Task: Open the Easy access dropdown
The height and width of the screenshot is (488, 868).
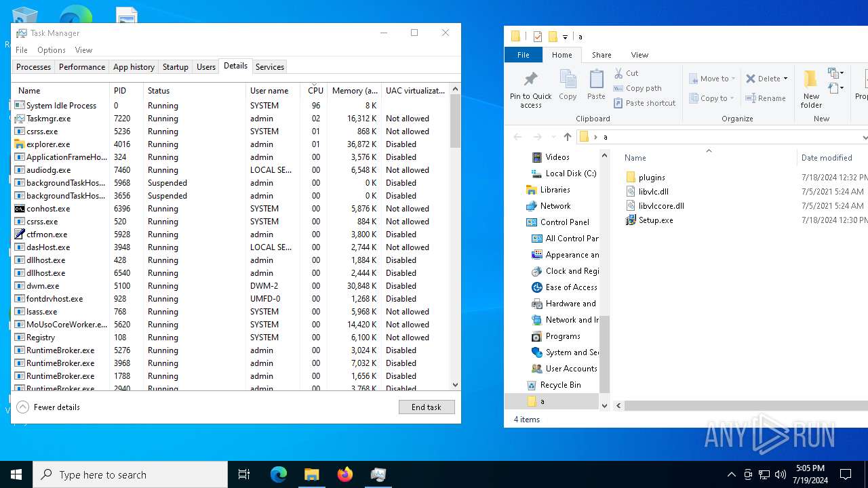Action: 835,88
